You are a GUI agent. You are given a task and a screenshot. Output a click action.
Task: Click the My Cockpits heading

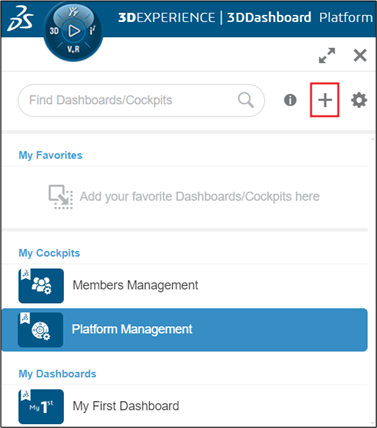49,253
